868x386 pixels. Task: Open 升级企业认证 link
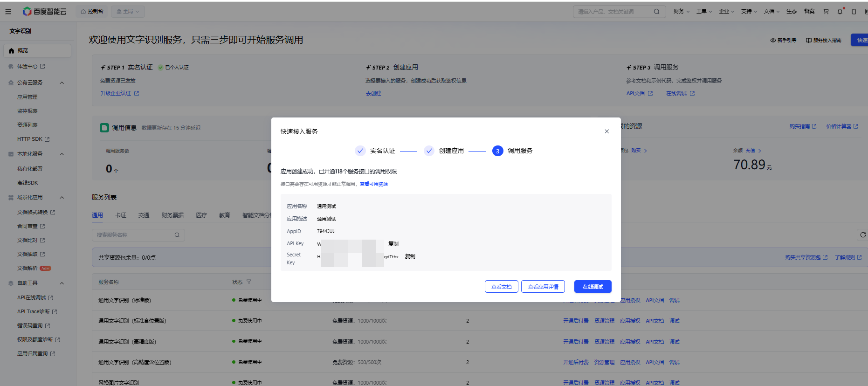click(119, 94)
